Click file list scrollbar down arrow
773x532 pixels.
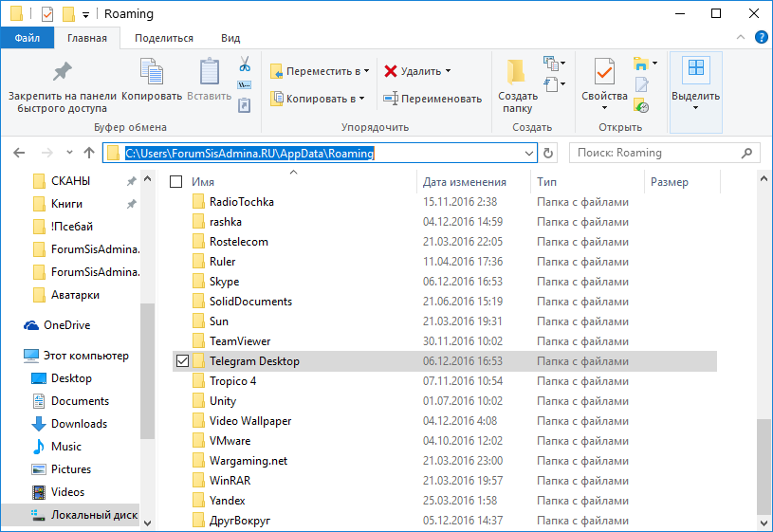tap(764, 523)
